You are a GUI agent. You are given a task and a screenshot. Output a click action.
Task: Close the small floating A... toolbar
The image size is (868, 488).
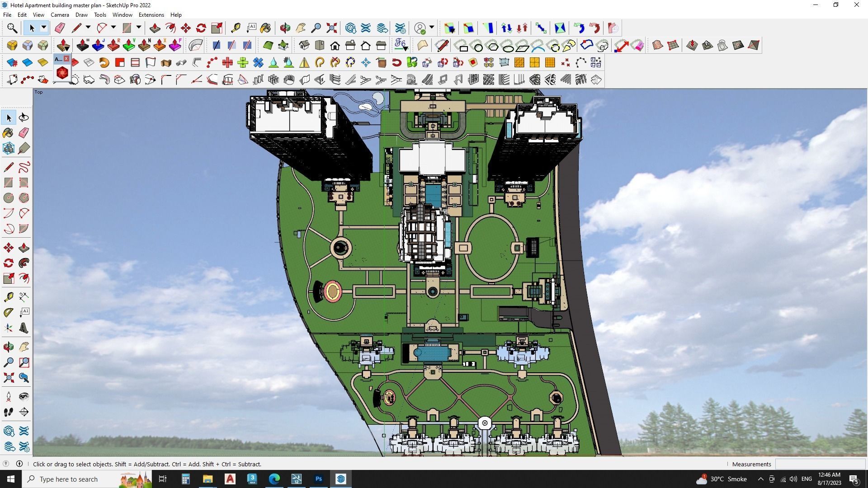pos(66,59)
